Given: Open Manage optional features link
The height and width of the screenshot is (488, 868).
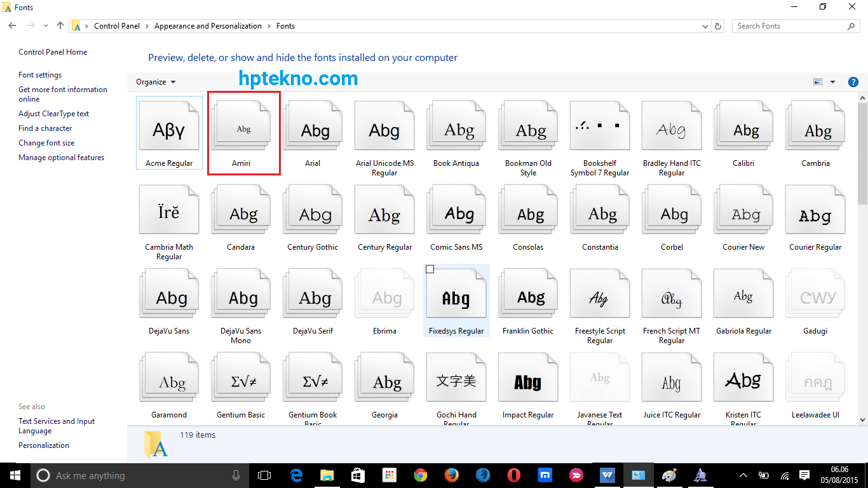Looking at the screenshot, I should click(x=61, y=158).
